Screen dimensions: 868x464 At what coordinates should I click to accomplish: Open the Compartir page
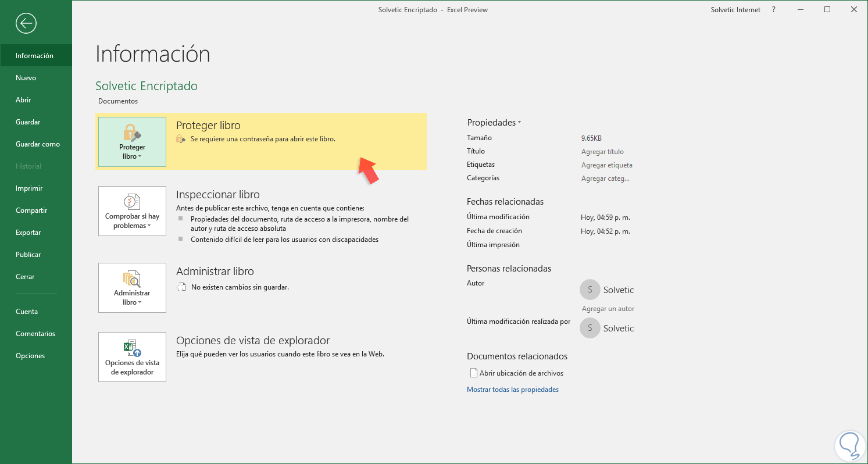click(x=36, y=210)
